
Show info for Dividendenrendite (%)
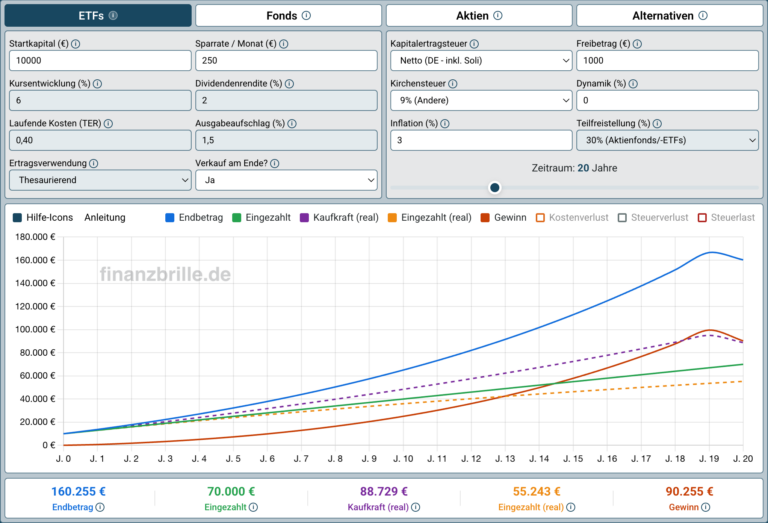point(289,84)
